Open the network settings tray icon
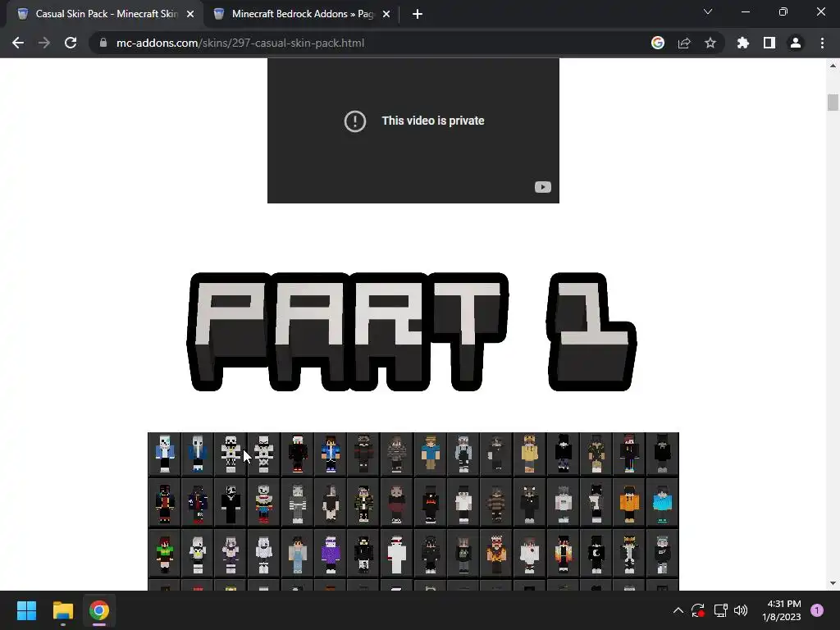 coord(720,610)
